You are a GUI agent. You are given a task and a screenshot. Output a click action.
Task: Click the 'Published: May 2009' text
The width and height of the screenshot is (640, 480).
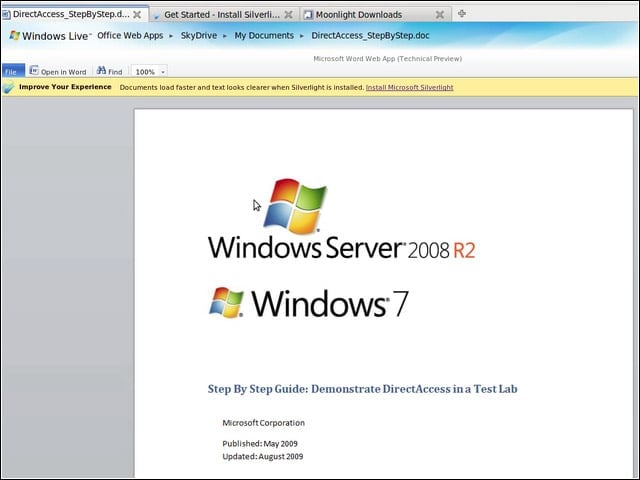[260, 444]
